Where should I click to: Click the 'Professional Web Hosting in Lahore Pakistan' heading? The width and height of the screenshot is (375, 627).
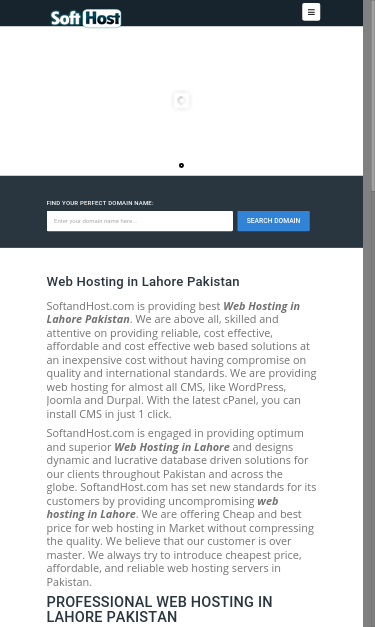(x=159, y=609)
